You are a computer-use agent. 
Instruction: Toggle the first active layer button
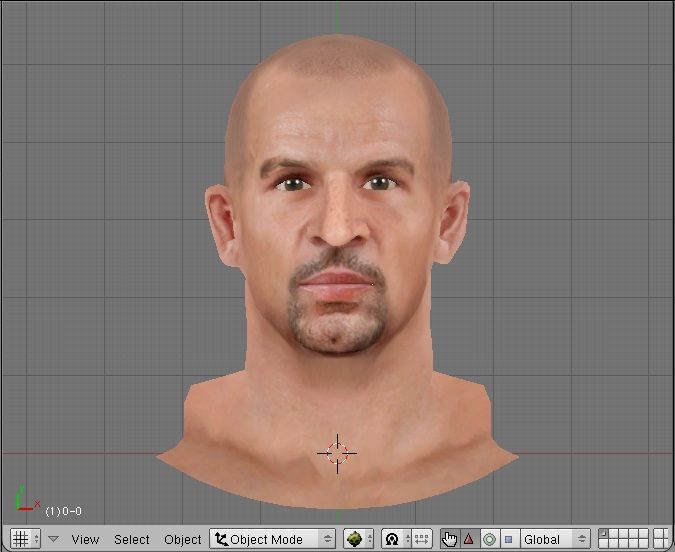pyautogui.click(x=603, y=534)
